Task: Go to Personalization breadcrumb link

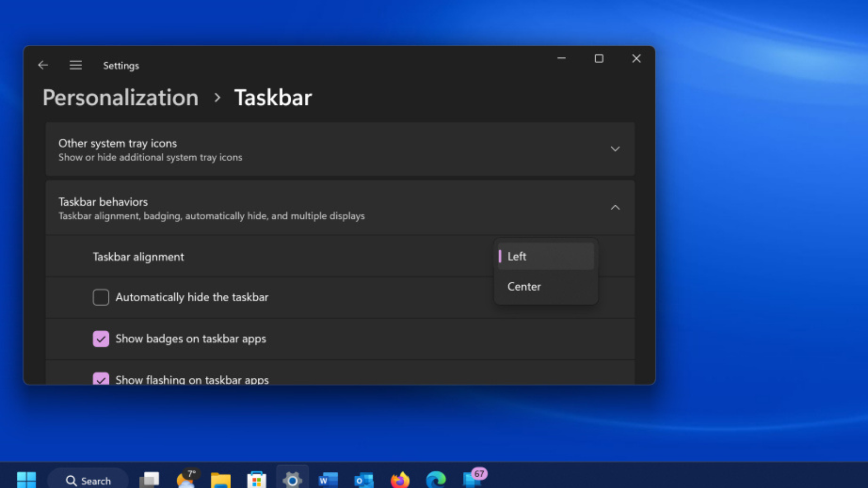Action: pos(121,98)
